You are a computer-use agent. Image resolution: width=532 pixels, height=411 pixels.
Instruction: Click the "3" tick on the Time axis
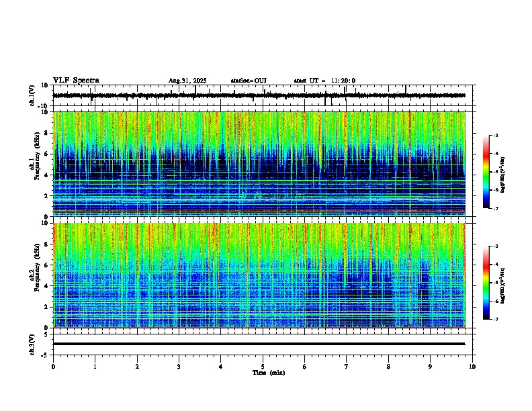pos(179,367)
